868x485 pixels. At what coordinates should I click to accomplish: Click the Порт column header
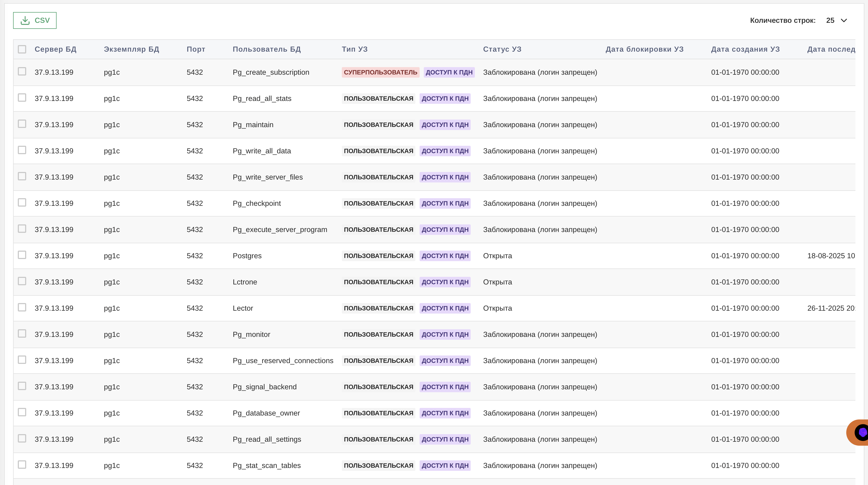coord(196,49)
